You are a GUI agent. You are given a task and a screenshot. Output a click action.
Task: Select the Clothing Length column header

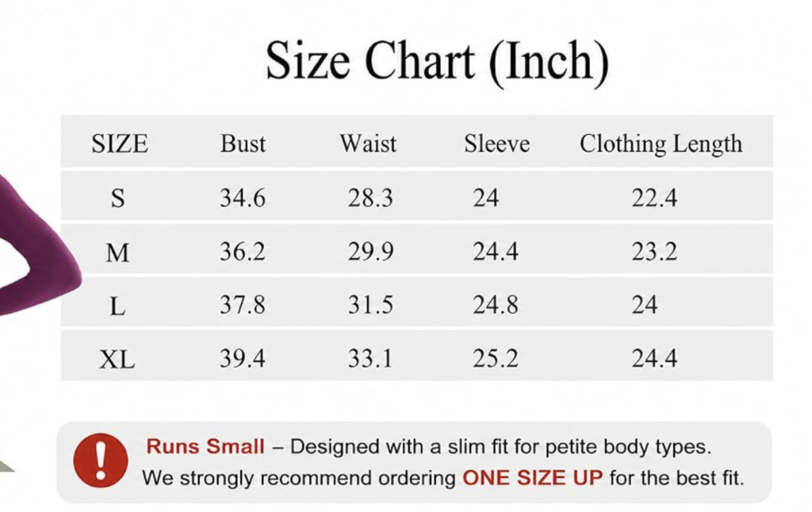click(661, 144)
